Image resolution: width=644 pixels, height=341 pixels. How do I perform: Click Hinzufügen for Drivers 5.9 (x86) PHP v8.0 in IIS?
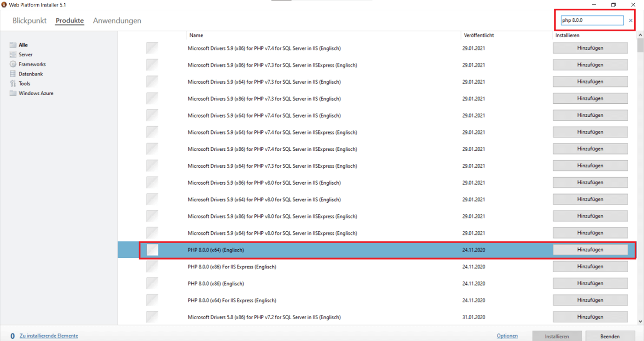point(590,182)
